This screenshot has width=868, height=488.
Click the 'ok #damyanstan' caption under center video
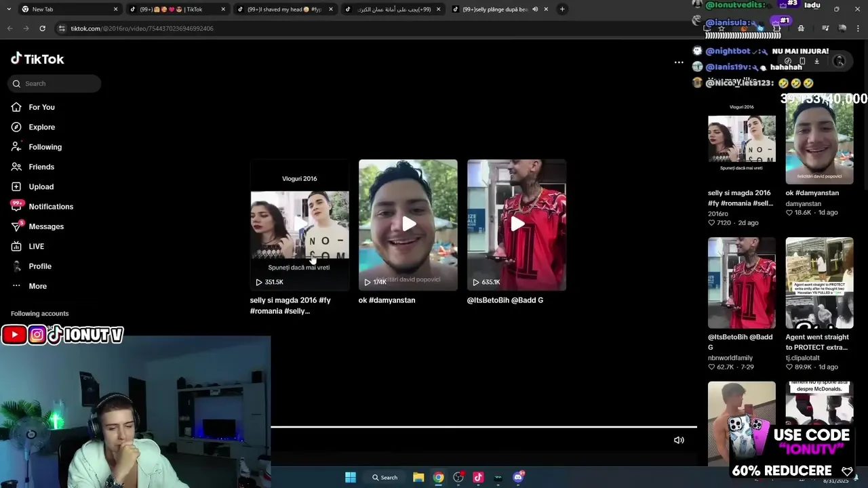coord(387,300)
